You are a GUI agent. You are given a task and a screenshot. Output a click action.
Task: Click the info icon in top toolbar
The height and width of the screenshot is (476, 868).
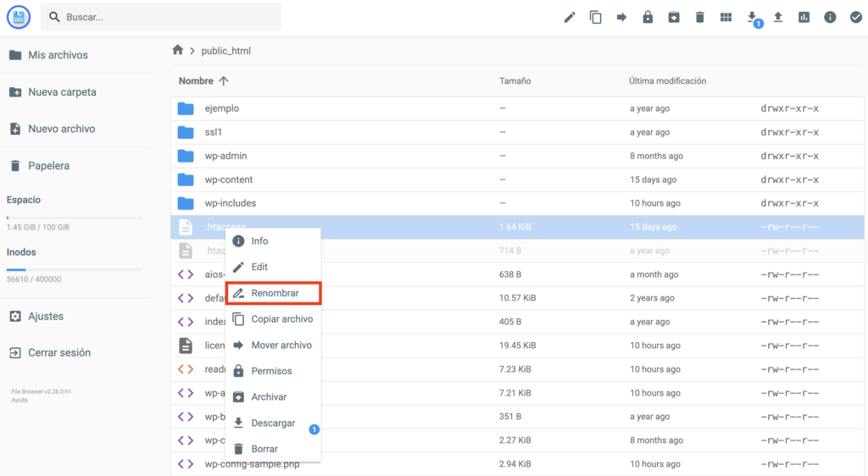click(x=830, y=17)
